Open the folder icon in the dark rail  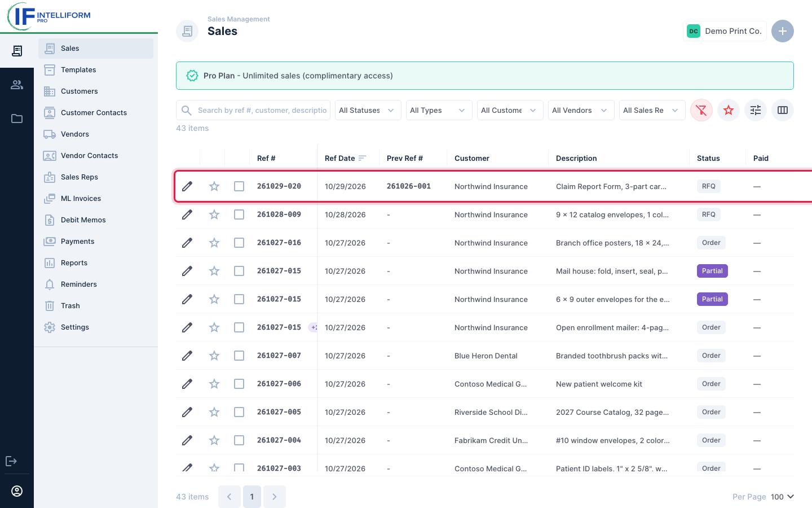17,119
